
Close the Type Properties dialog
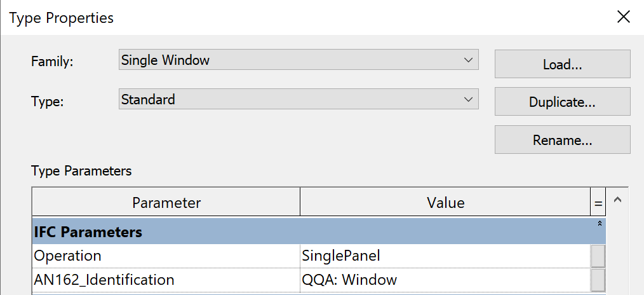pyautogui.click(x=624, y=17)
